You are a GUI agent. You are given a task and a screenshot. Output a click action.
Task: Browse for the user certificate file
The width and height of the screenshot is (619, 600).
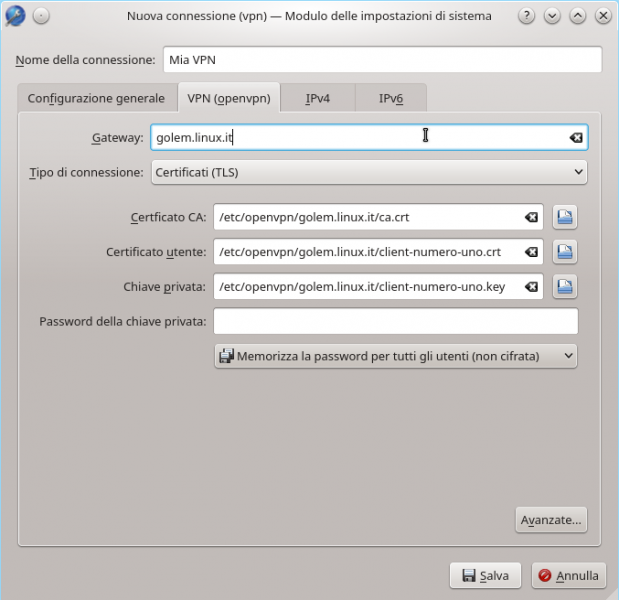pos(565,252)
